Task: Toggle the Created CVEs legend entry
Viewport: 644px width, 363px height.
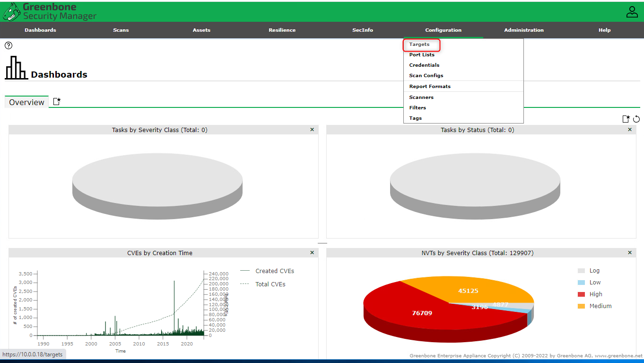Action: pos(274,271)
